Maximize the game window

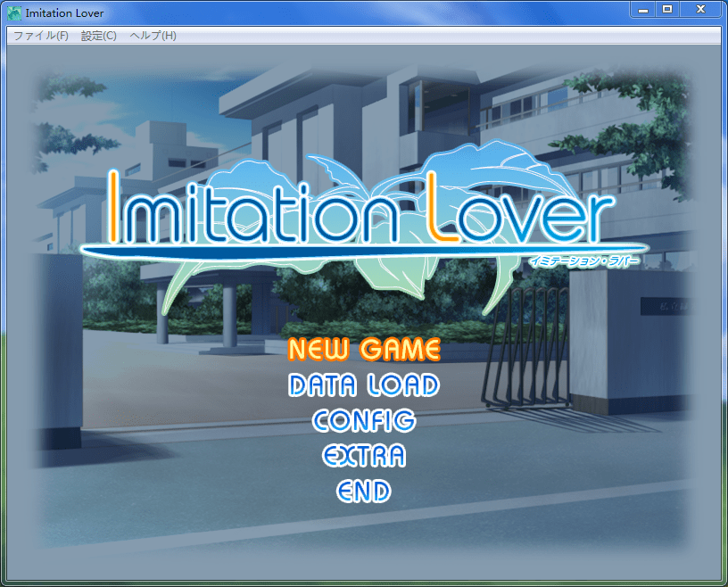click(667, 10)
